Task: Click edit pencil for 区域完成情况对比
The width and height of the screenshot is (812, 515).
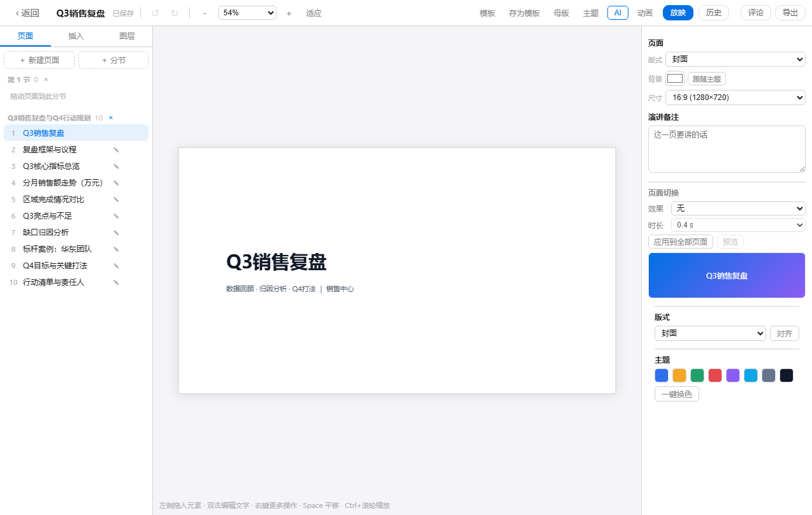Action: tap(116, 199)
